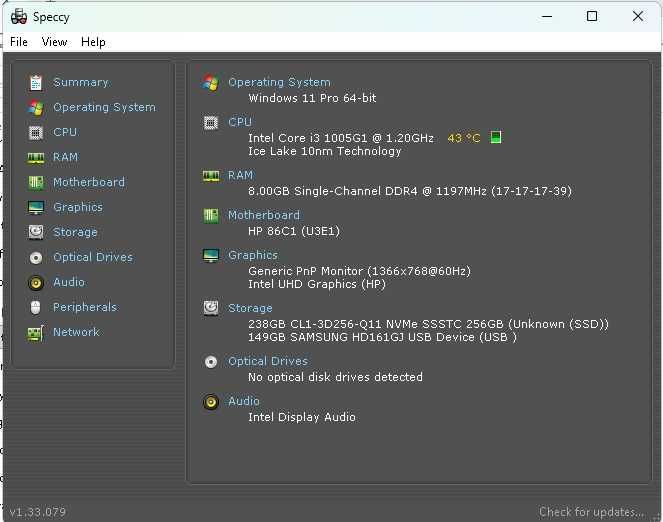
Task: Open the Graphics heading link in summary
Action: (253, 255)
